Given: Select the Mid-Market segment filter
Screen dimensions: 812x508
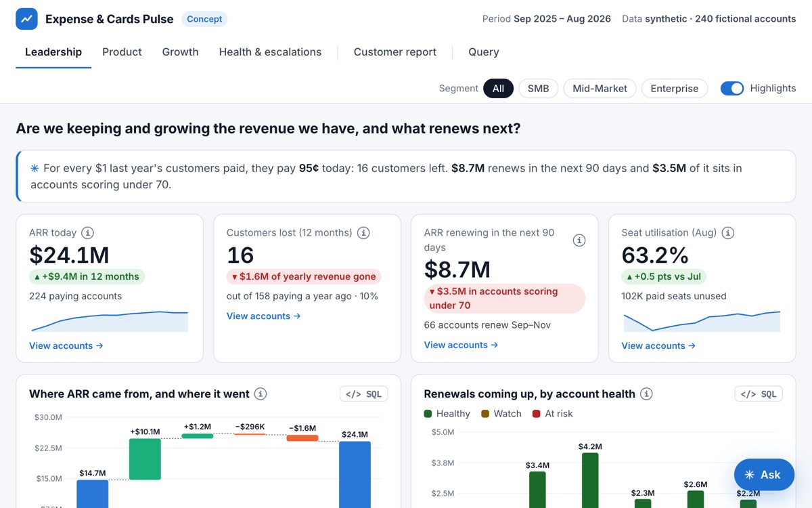Looking at the screenshot, I should (600, 89).
